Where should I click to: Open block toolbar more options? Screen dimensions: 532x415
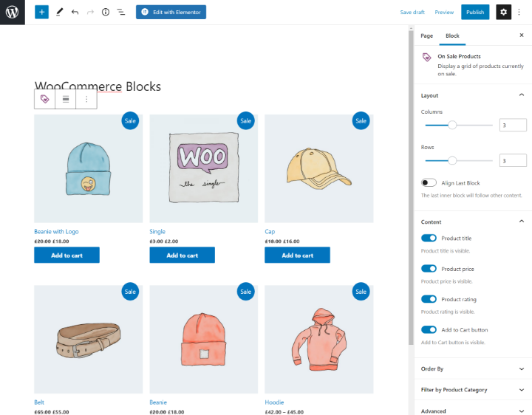point(86,99)
